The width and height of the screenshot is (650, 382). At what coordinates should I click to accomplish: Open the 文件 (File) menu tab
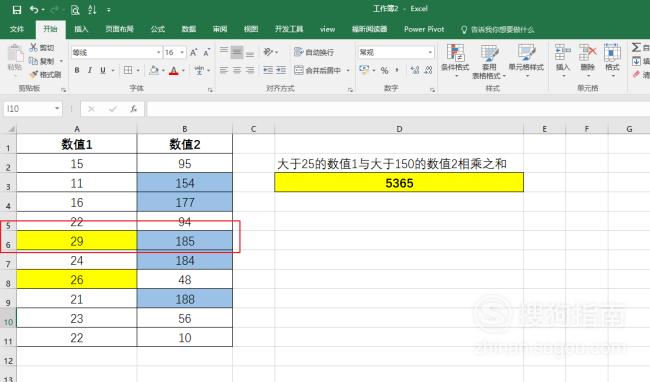(17, 29)
